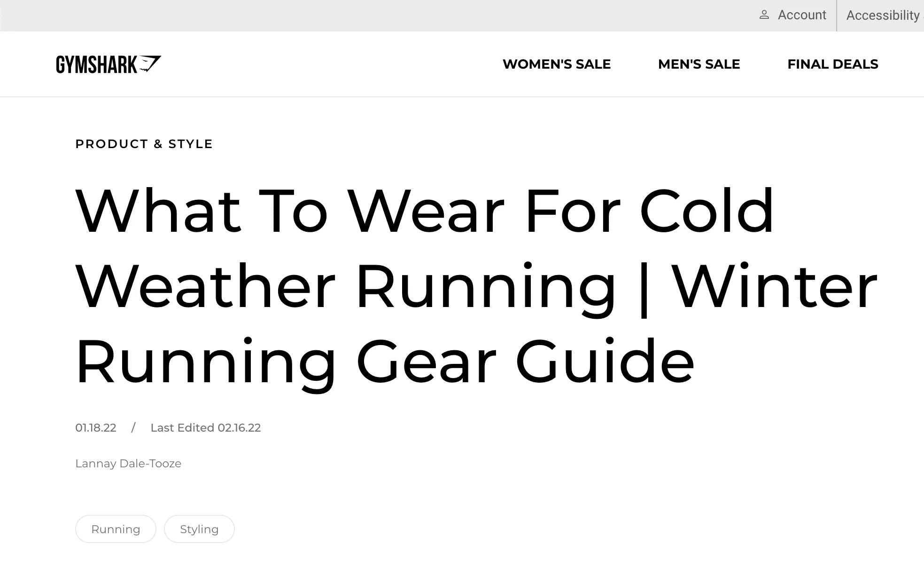Screen dimensions: 924x567
Task: Select the Running tag pill
Action: pos(116,529)
